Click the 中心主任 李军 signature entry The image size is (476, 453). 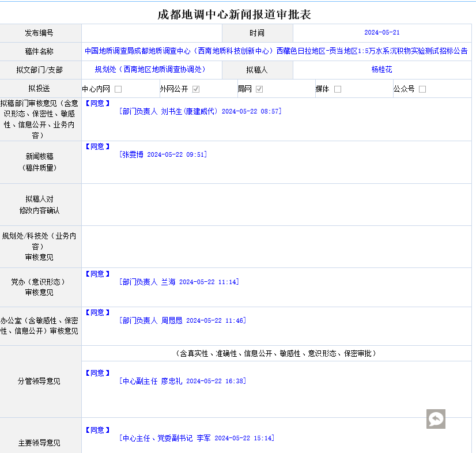click(x=197, y=439)
